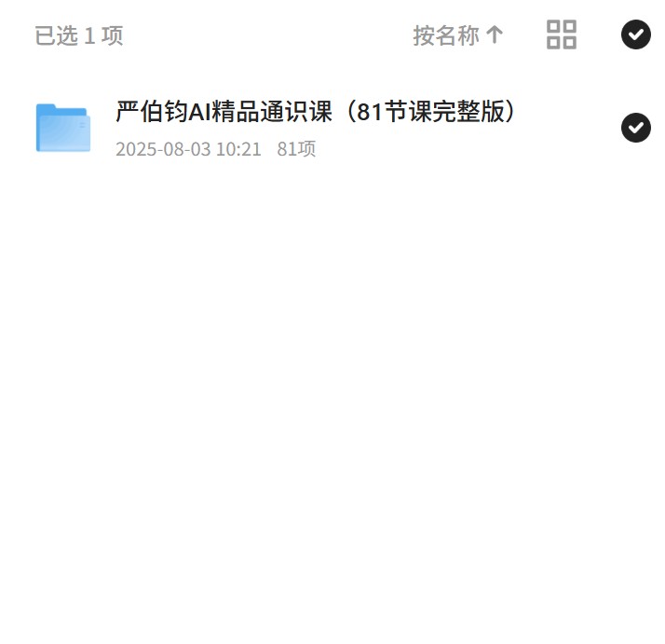Click the black circular check beside the folder
The image size is (665, 644).
[x=636, y=128]
